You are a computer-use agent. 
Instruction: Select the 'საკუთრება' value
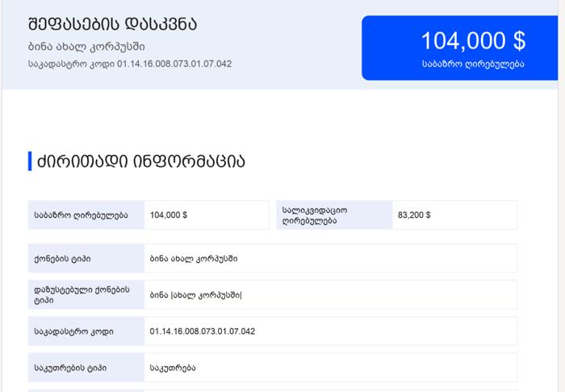pyautogui.click(x=173, y=368)
